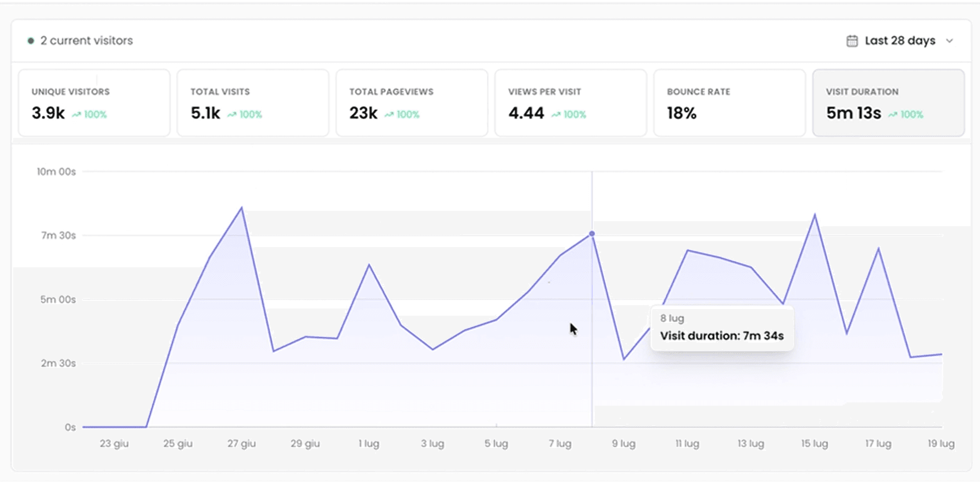
Task: Select the Visit Duration metric card
Action: 888,103
